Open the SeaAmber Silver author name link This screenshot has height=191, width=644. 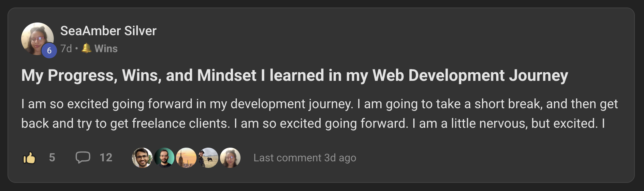click(108, 31)
